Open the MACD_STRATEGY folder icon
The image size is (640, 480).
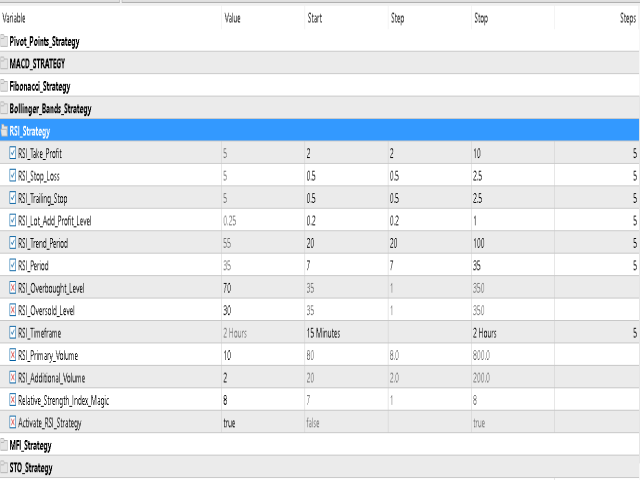(4, 64)
